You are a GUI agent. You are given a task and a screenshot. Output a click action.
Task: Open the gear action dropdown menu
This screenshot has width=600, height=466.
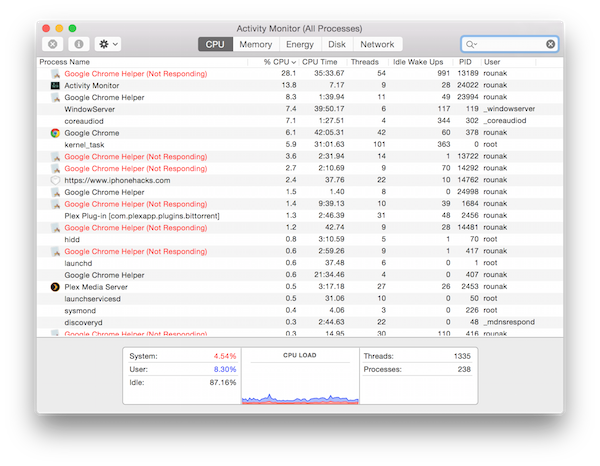(107, 45)
